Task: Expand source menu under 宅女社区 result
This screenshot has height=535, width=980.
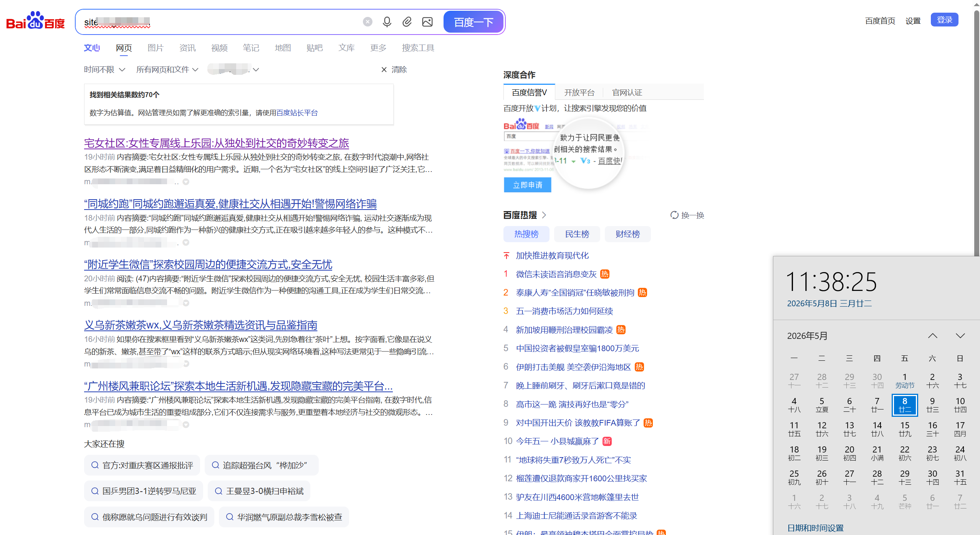Action: point(186,182)
